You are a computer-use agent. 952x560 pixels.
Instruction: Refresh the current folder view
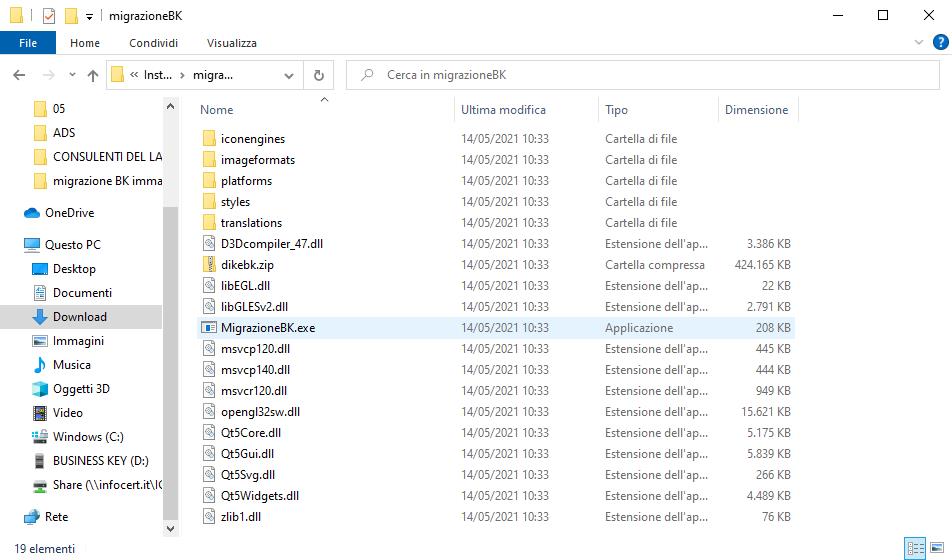(318, 75)
